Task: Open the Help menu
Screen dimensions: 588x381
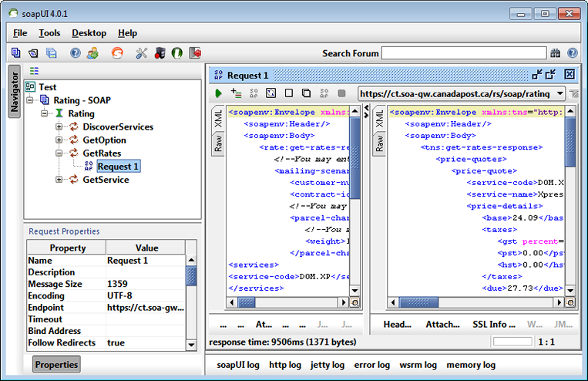Action: tap(127, 33)
